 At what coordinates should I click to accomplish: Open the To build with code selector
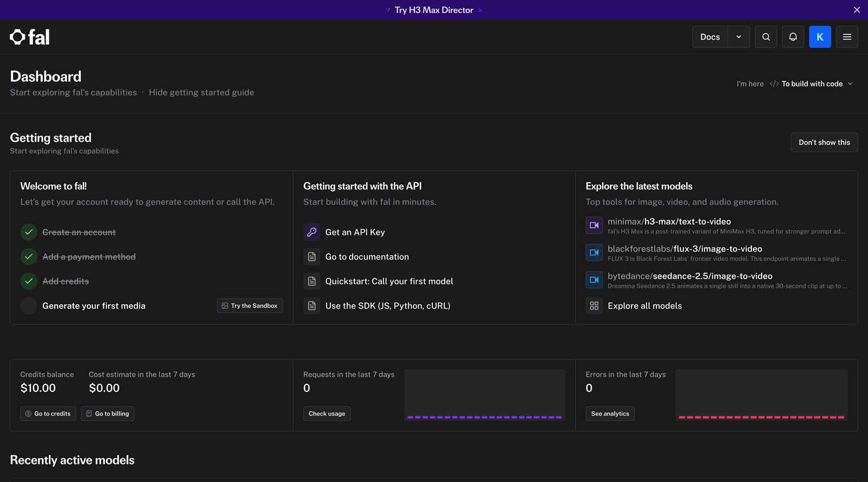point(812,83)
